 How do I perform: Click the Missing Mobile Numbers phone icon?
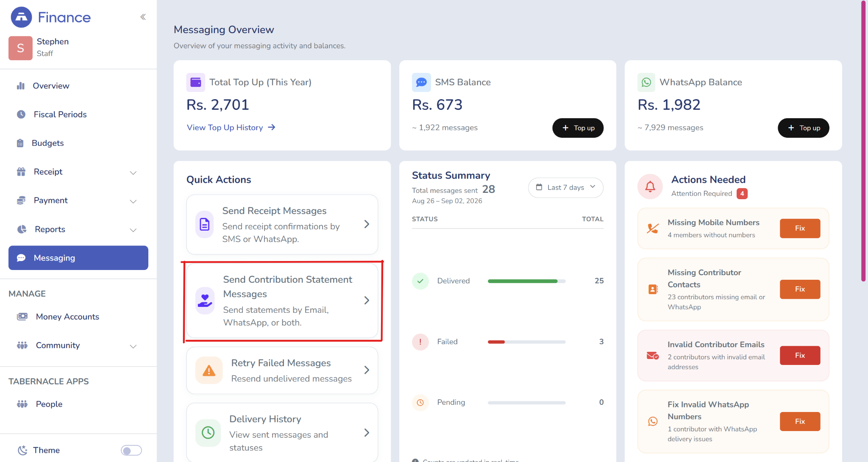[x=653, y=228]
